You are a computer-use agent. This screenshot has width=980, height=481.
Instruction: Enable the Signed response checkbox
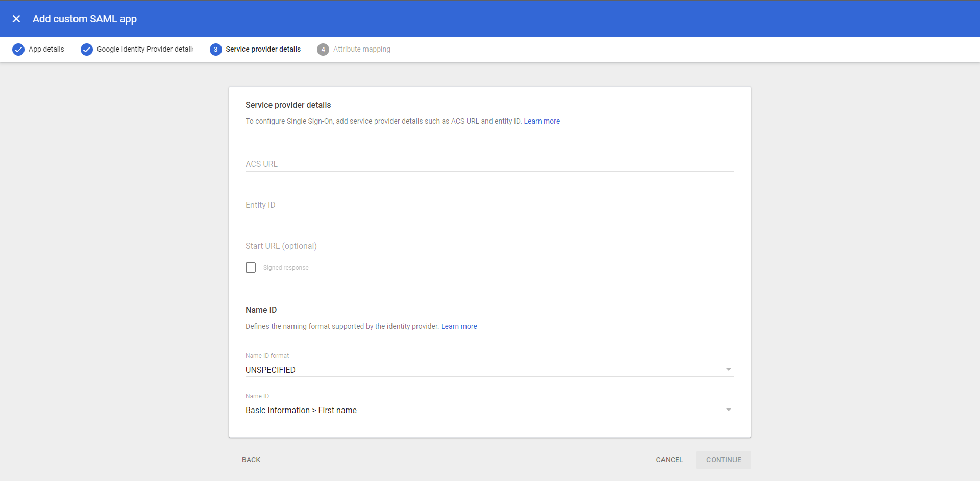[x=251, y=268]
